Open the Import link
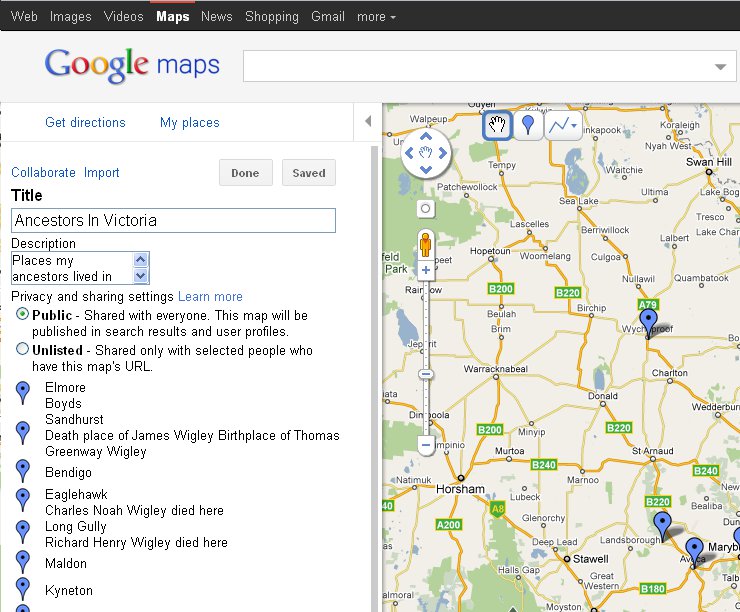Screen dimensions: 740x612 coord(101,172)
